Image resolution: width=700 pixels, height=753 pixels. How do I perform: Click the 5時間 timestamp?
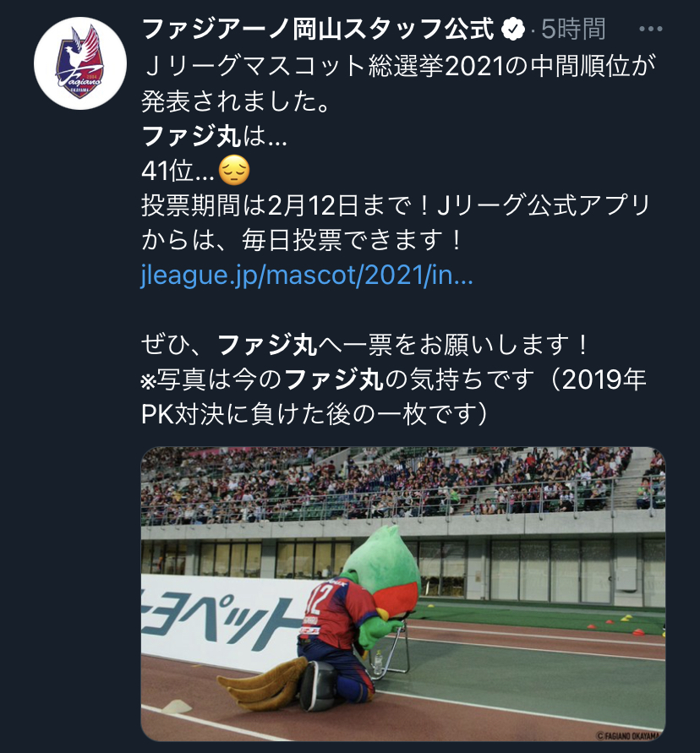[573, 30]
